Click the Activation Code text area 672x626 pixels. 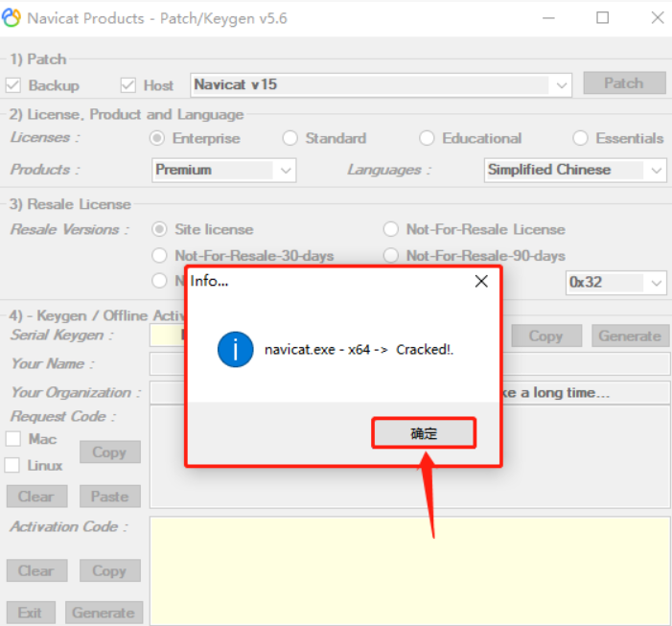point(409,570)
